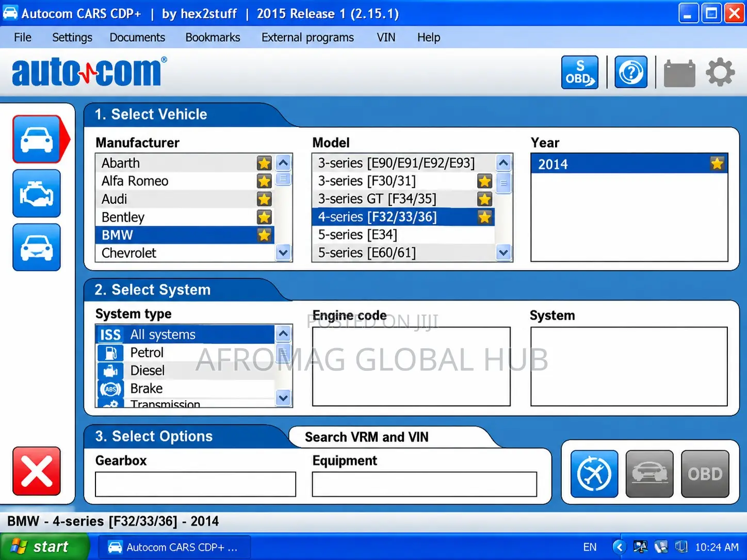The image size is (747, 560).
Task: Click System type list scroll down arrow
Action: (x=283, y=398)
